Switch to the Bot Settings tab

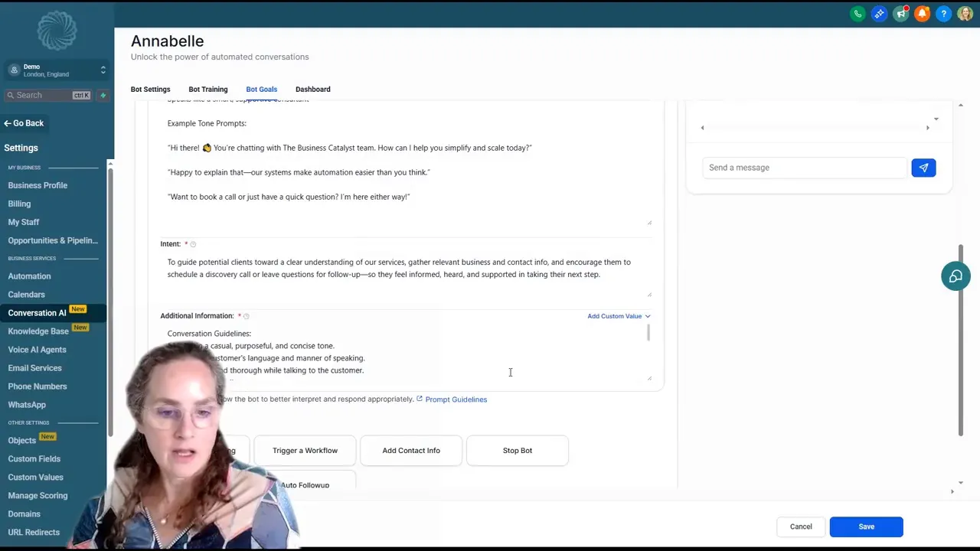tap(151, 90)
